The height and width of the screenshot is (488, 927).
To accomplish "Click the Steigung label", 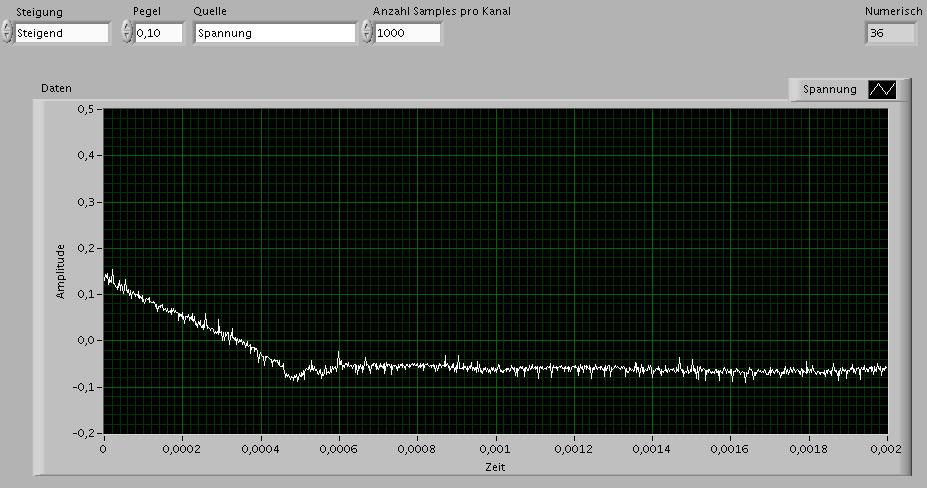I will (39, 12).
